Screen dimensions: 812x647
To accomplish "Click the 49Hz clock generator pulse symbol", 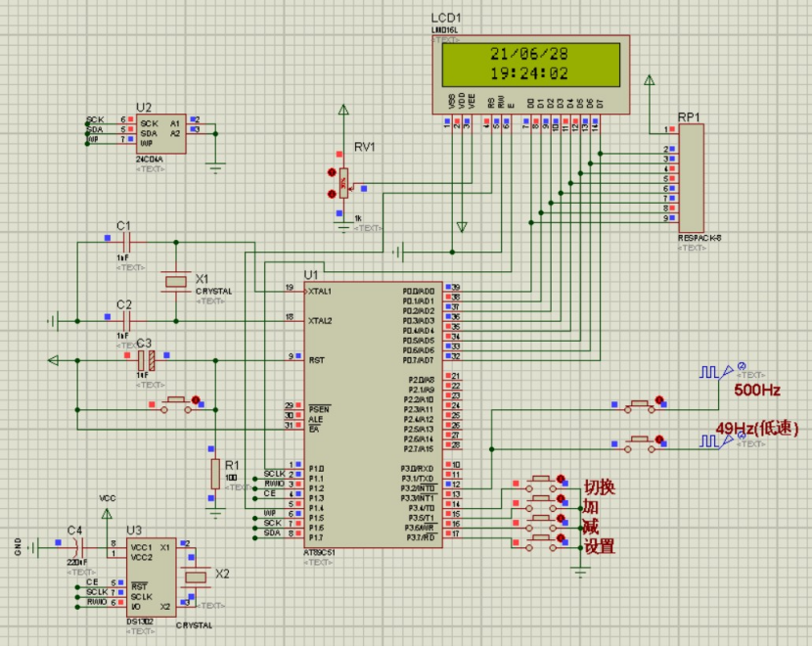I will pos(709,441).
